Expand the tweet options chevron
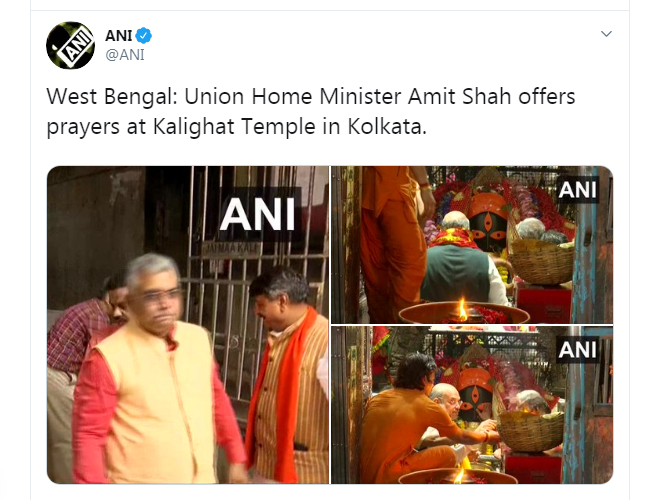Screen dimensions: 650x500 click(x=606, y=34)
